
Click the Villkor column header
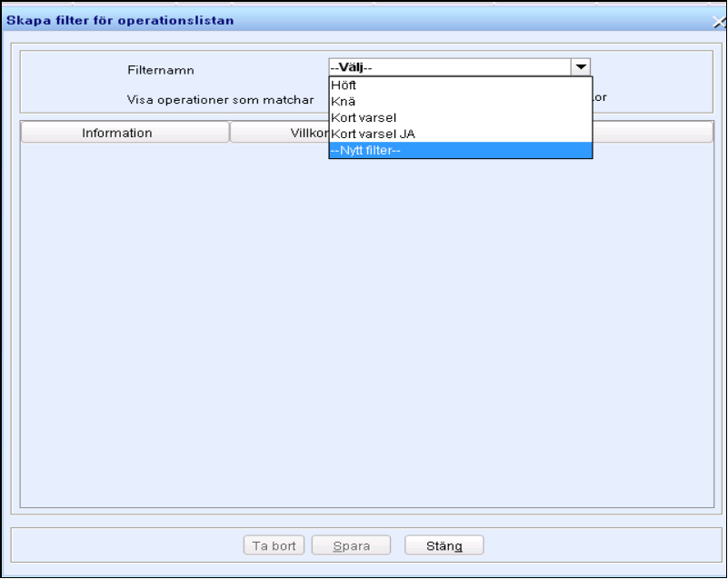pyautogui.click(x=278, y=133)
